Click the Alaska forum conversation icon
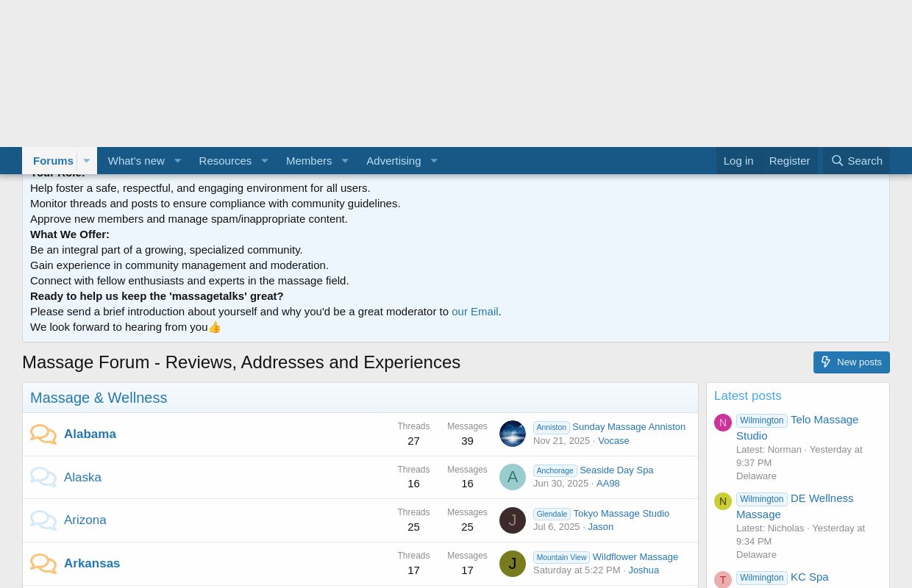Viewport: 912px width, 588px height. point(43,476)
